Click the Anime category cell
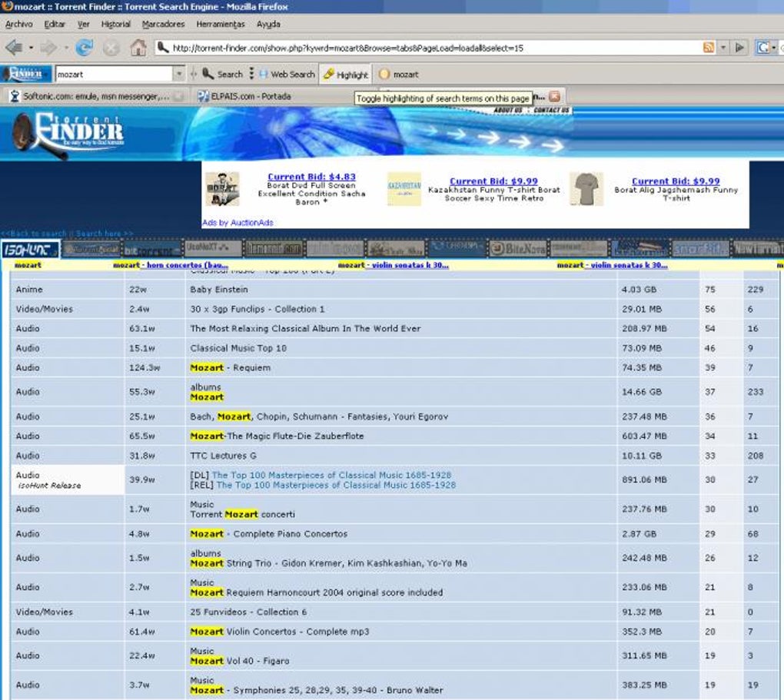 [67, 290]
